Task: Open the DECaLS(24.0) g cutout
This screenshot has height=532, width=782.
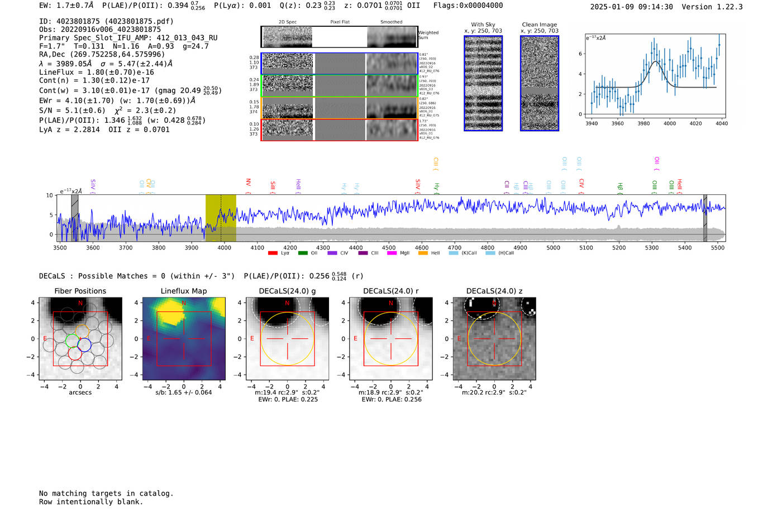Action: (287, 339)
